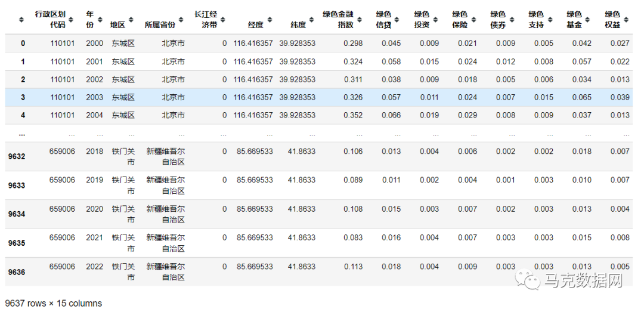644x309 pixels.
Task: Sort by 地区 column arrows
Action: [x=131, y=19]
